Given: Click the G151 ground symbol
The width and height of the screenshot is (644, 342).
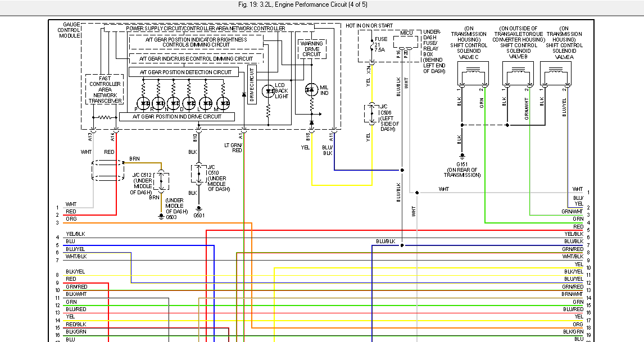Looking at the screenshot, I should [x=462, y=156].
